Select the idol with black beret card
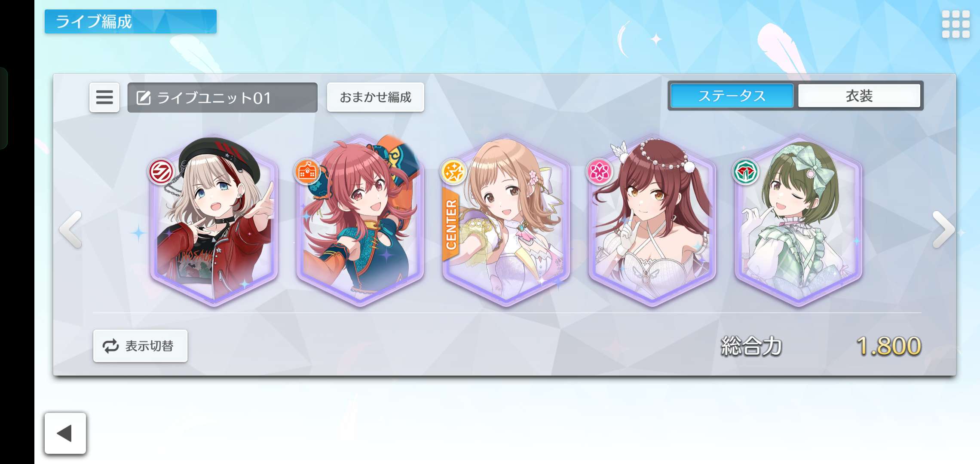Viewport: 980px width, 464px height. pyautogui.click(x=214, y=220)
